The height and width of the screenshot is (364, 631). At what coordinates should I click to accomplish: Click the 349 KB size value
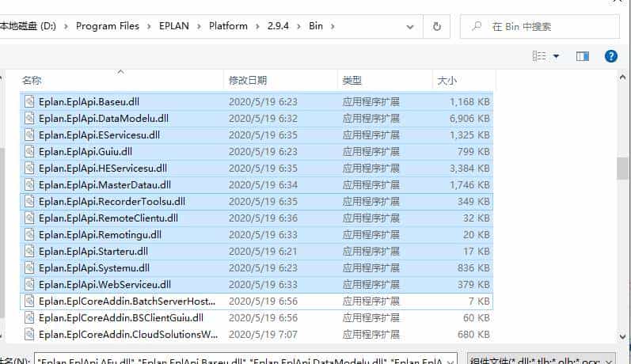473,202
